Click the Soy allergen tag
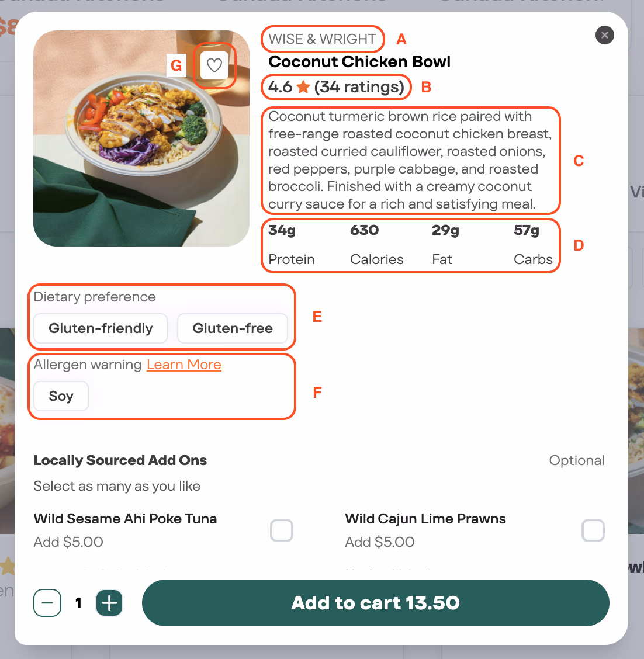Screen dimensions: 644x659 (x=61, y=396)
